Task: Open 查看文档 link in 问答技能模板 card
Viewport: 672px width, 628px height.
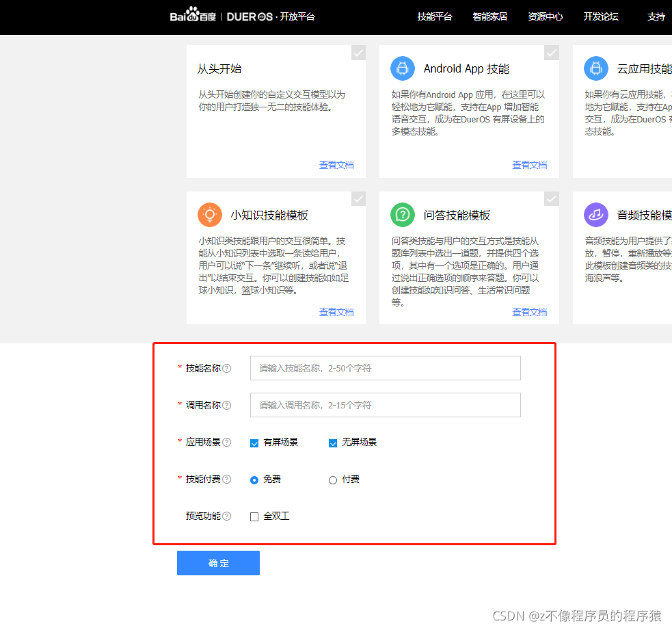Action: point(530,312)
